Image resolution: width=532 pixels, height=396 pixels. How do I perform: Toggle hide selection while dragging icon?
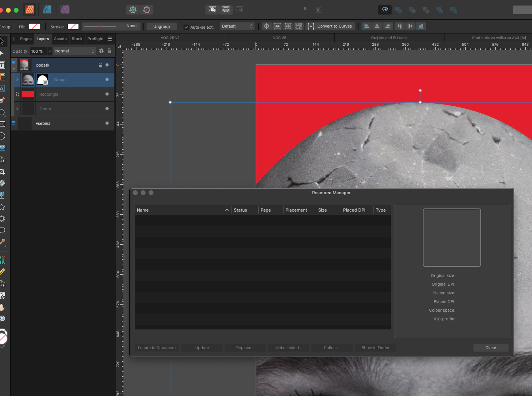coord(278,26)
